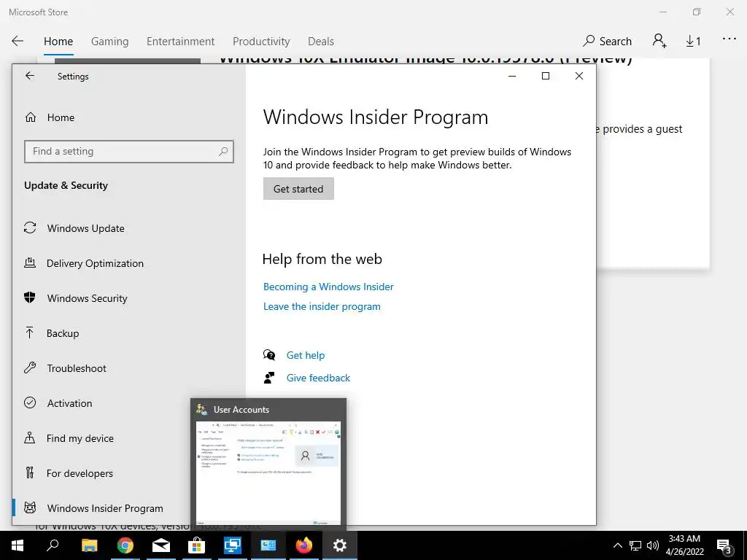Click the volume speaker tray icon
This screenshot has height=560, width=747.
[653, 545]
